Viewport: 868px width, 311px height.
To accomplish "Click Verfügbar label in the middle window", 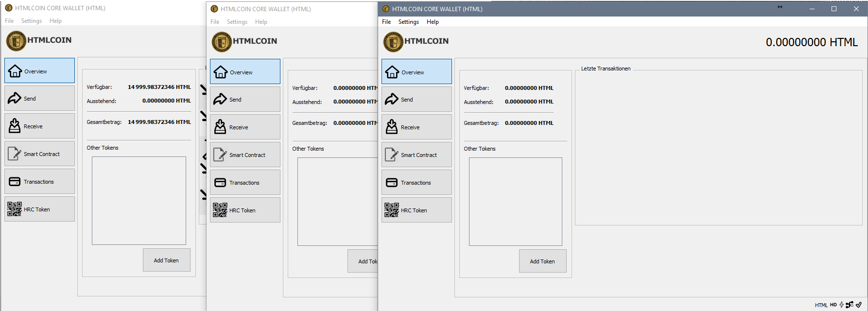I will click(305, 88).
